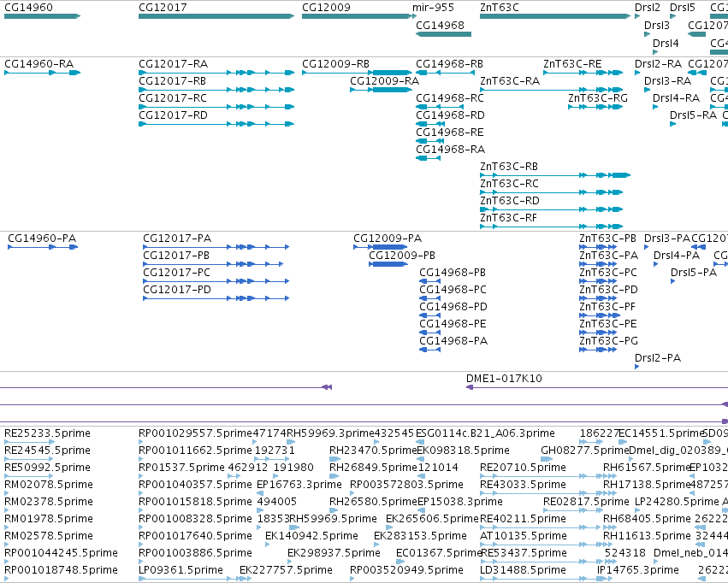Click protein CG14968-PE
Viewport: 728px width, 583px height.
453,324
